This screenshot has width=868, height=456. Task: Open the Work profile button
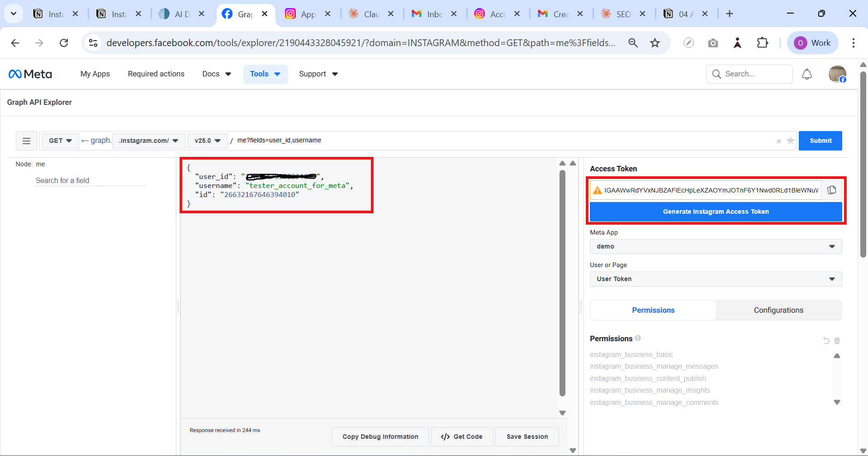coord(813,43)
